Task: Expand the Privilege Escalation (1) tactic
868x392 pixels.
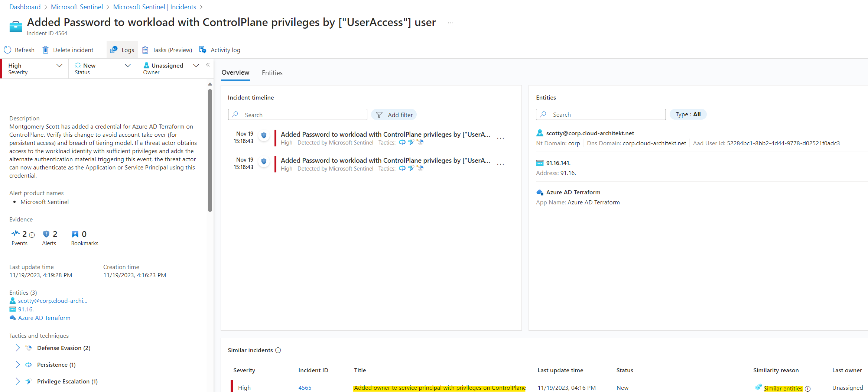Action: tap(17, 381)
